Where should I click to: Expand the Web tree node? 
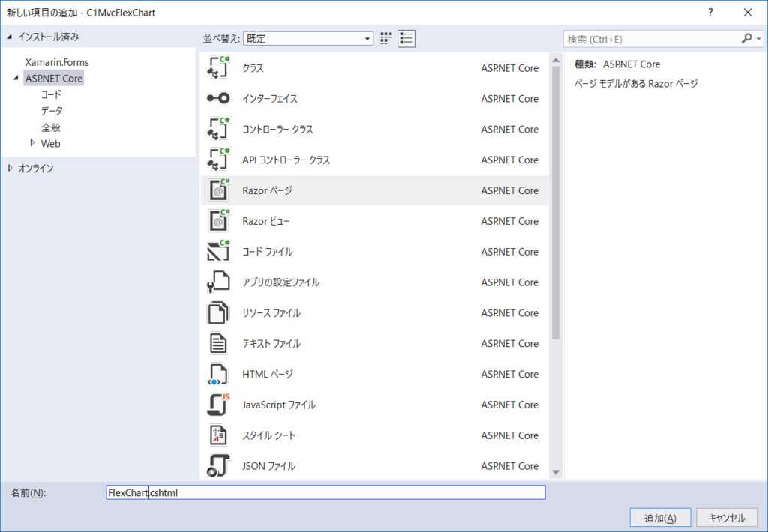[x=32, y=143]
